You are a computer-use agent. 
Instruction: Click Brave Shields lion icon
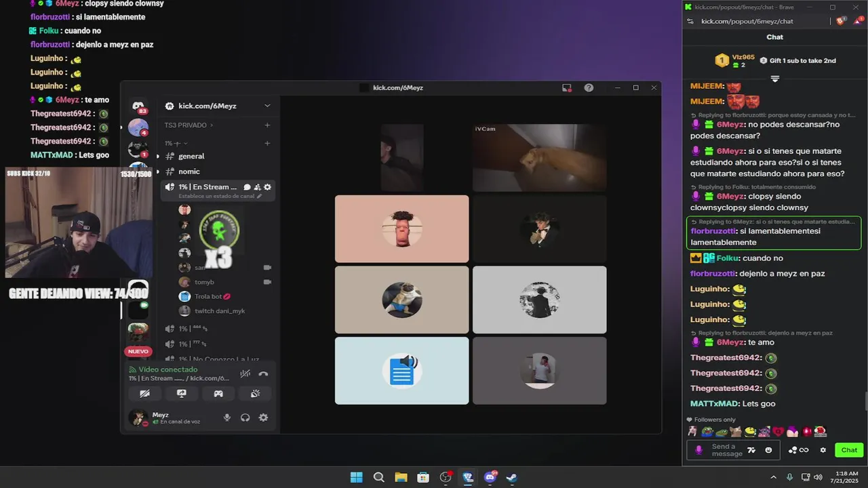[841, 21]
